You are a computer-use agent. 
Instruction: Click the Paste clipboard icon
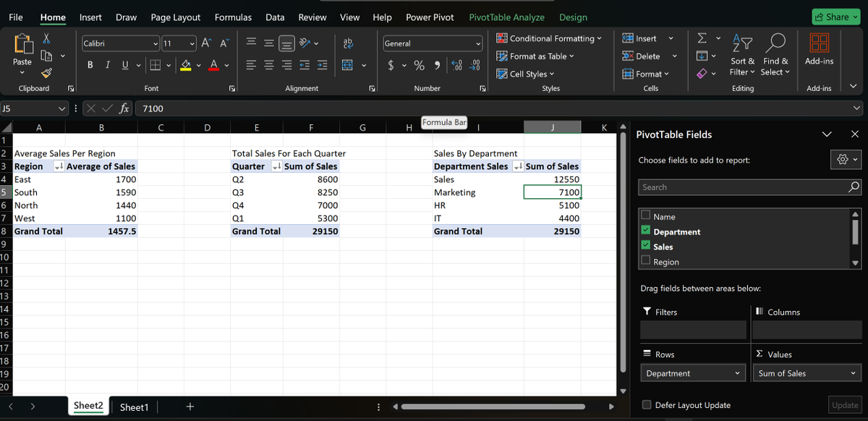(22, 45)
